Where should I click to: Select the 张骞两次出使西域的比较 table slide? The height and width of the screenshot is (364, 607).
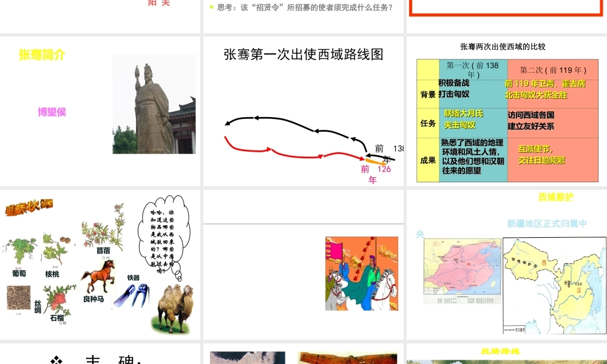click(x=507, y=111)
